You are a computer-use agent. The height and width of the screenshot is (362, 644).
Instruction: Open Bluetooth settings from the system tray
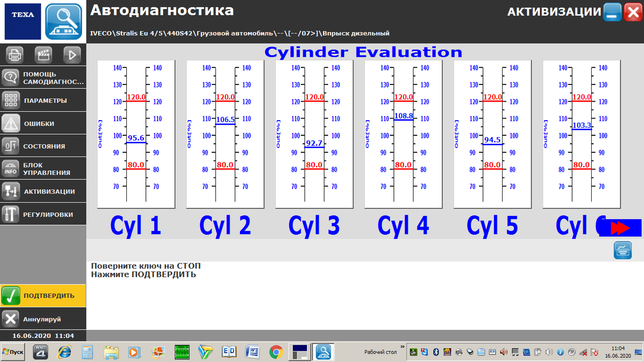click(436, 352)
